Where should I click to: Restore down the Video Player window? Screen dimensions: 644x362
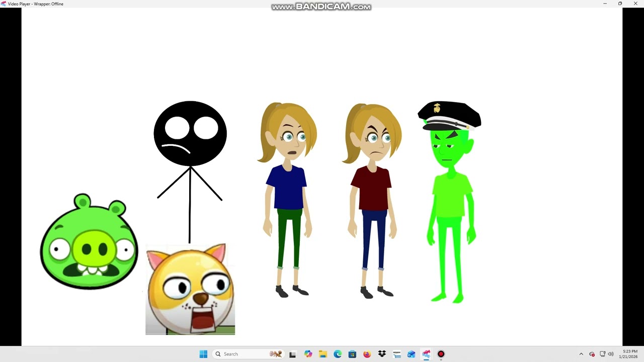tap(620, 4)
